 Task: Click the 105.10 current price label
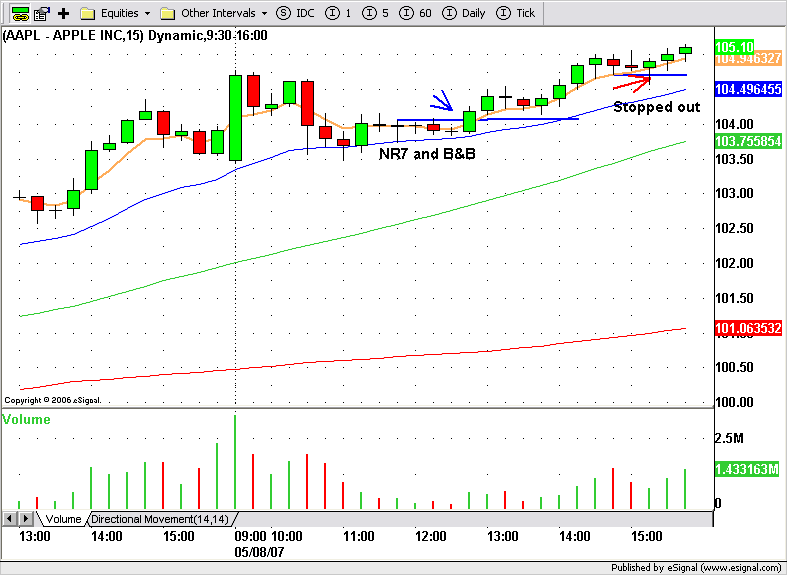point(734,47)
